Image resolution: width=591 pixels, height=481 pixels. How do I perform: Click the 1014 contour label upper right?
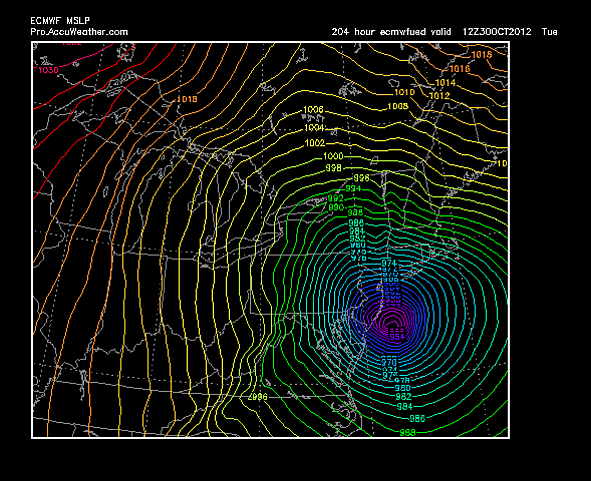coord(445,83)
